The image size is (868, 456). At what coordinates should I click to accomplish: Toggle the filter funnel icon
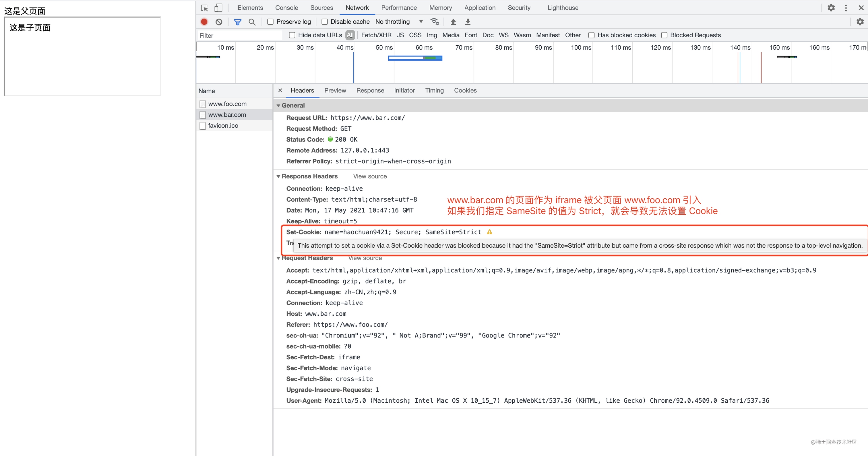pos(238,22)
